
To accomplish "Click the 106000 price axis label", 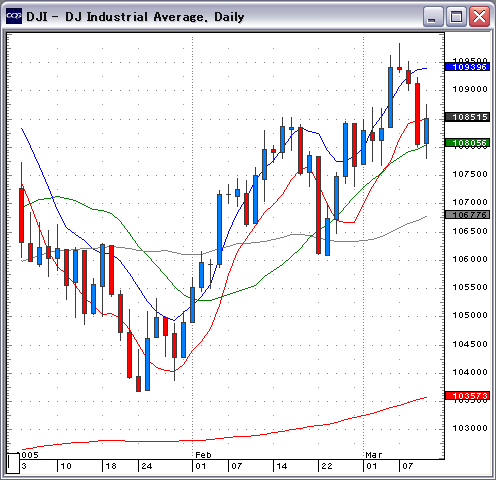I will click(470, 259).
